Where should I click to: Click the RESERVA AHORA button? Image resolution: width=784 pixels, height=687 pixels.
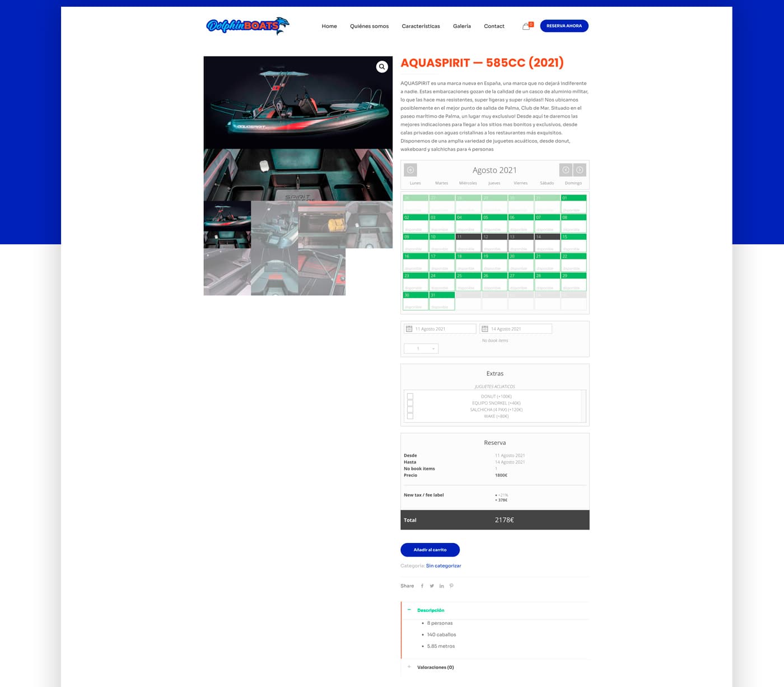(x=564, y=26)
